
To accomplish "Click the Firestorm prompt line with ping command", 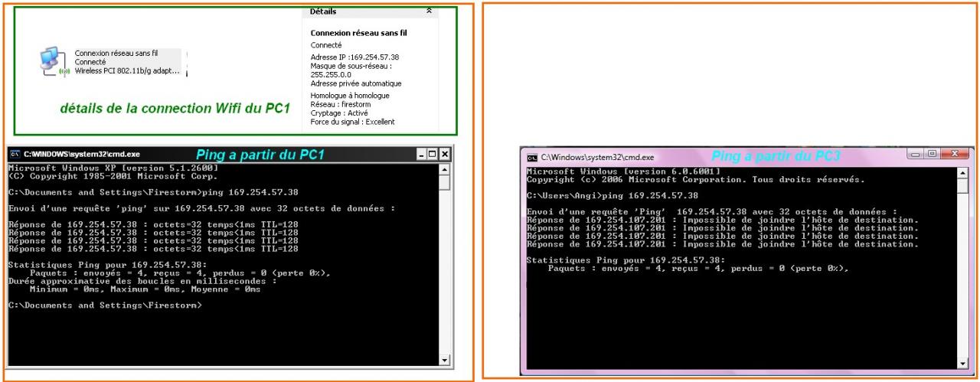I will [153, 192].
